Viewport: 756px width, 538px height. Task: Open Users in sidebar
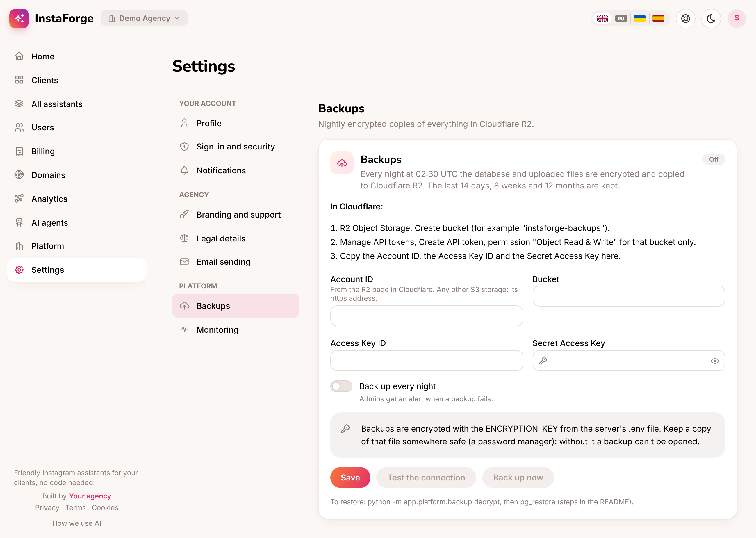76,128
